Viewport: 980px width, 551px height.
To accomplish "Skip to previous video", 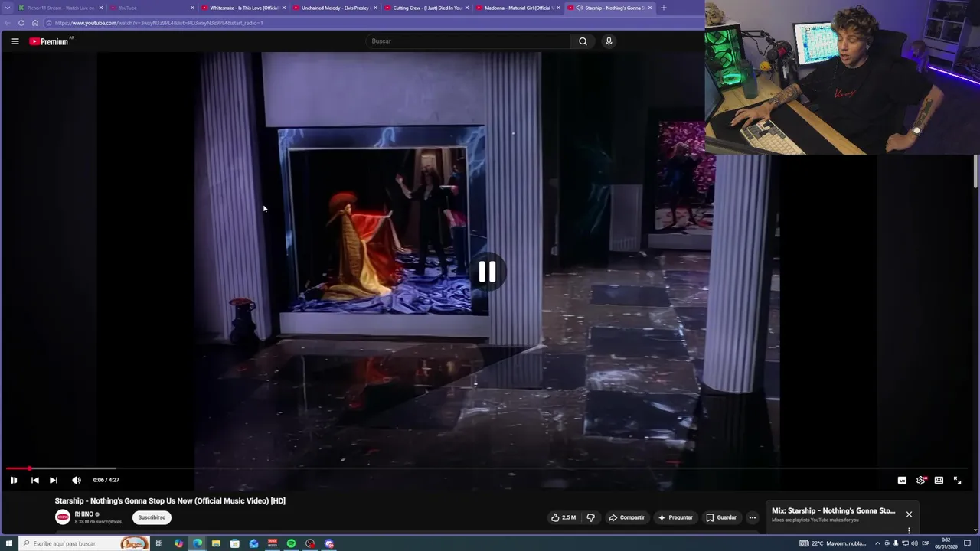I will (x=34, y=480).
